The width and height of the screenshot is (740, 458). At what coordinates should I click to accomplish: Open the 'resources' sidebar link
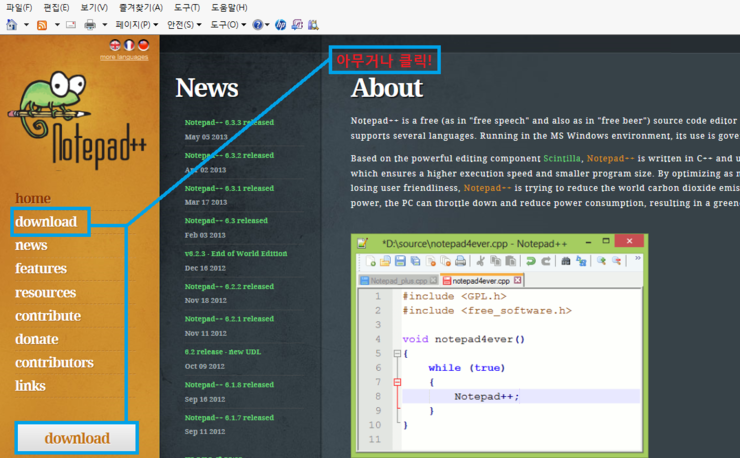pyautogui.click(x=45, y=292)
